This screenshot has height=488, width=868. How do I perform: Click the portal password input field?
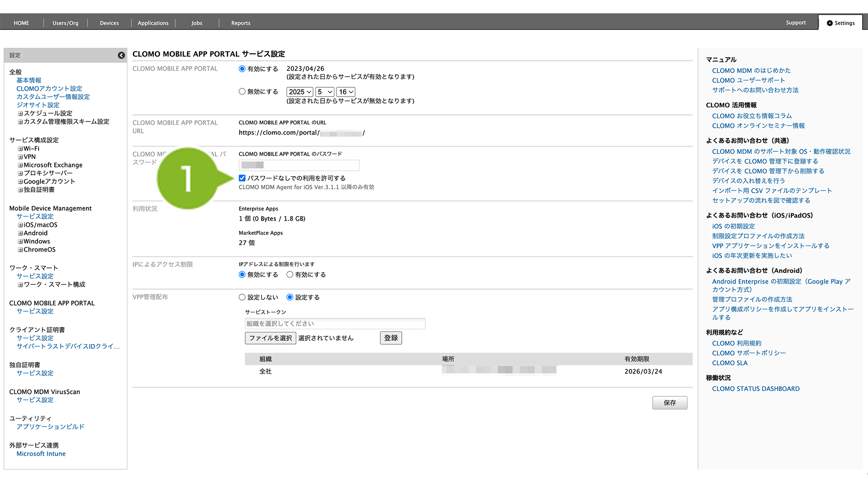click(x=299, y=165)
